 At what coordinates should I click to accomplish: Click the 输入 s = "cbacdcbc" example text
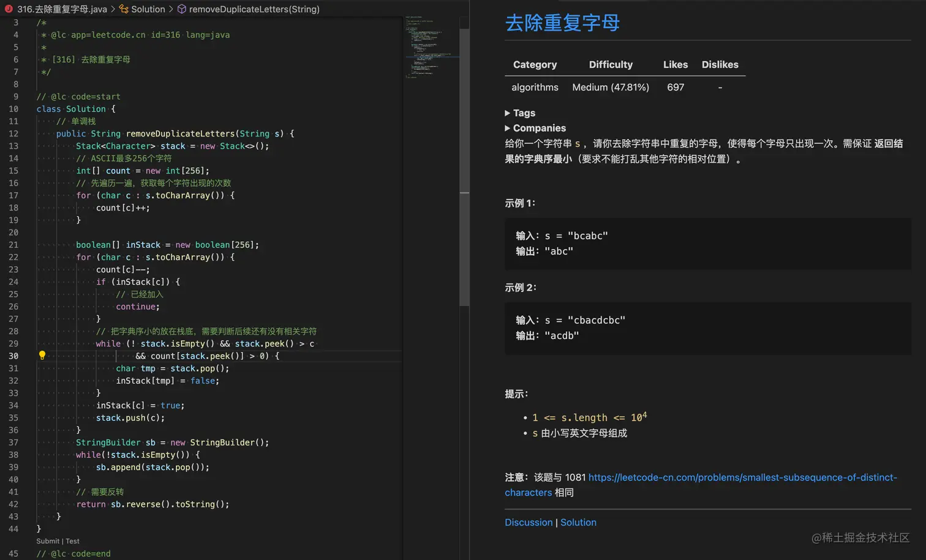[x=570, y=320]
